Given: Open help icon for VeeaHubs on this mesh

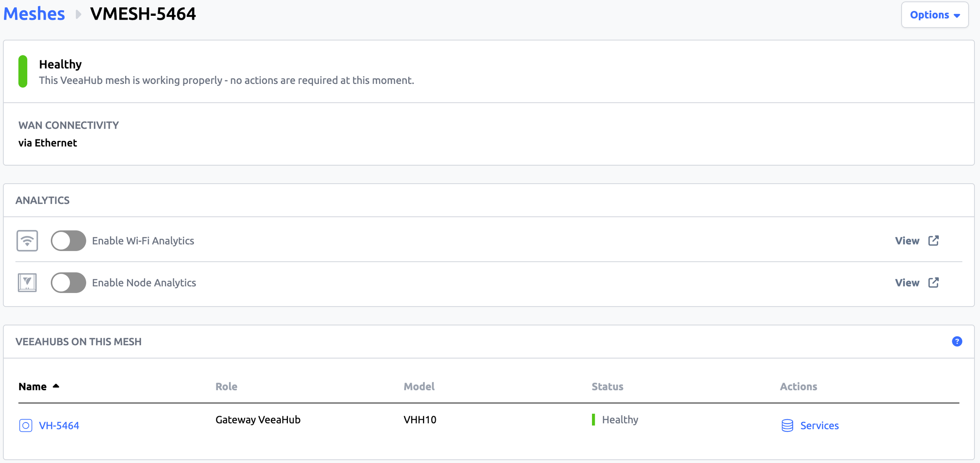Looking at the screenshot, I should click(957, 341).
